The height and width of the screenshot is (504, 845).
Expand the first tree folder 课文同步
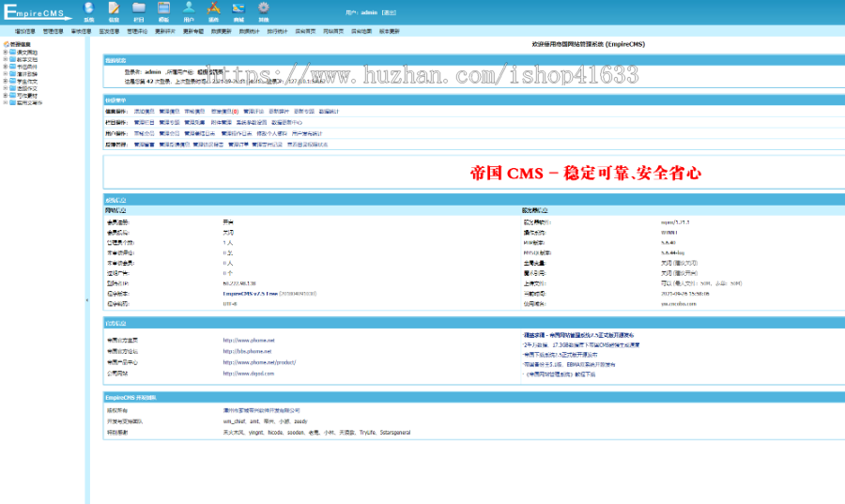(x=6, y=53)
